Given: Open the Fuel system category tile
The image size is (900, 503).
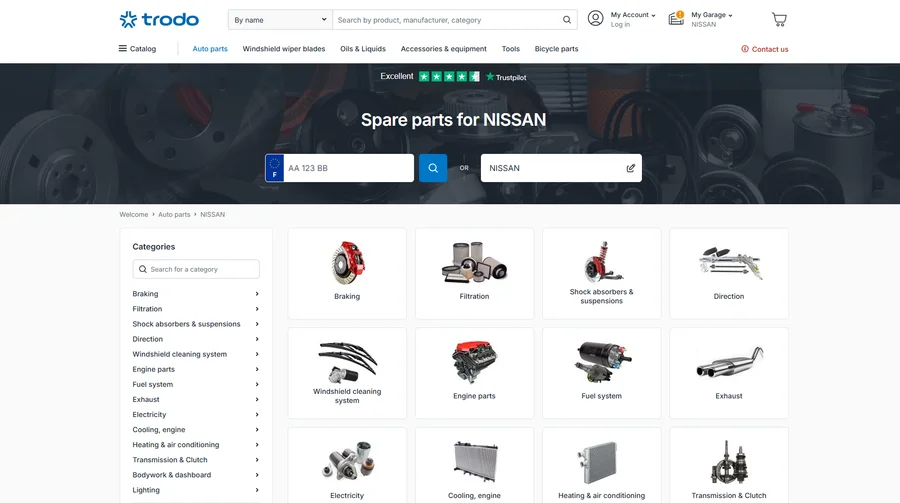Looking at the screenshot, I should (602, 373).
